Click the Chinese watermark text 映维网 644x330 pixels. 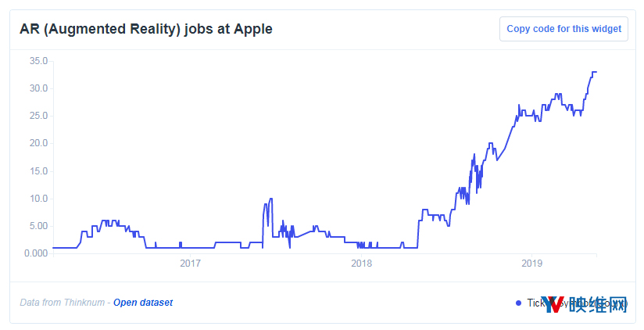click(x=598, y=304)
